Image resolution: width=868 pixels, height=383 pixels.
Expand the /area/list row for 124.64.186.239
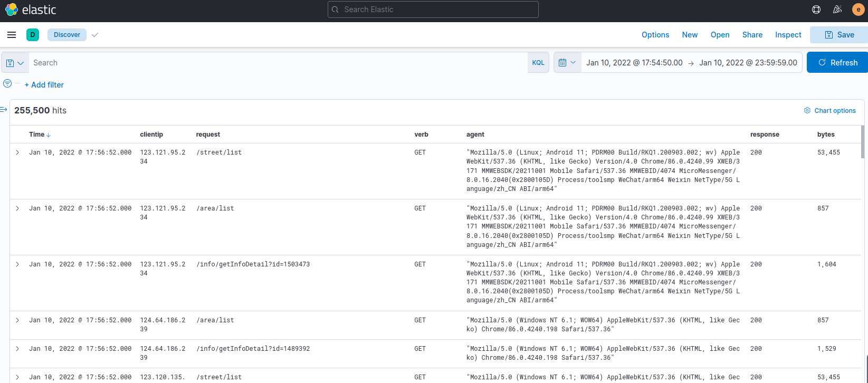click(17, 320)
